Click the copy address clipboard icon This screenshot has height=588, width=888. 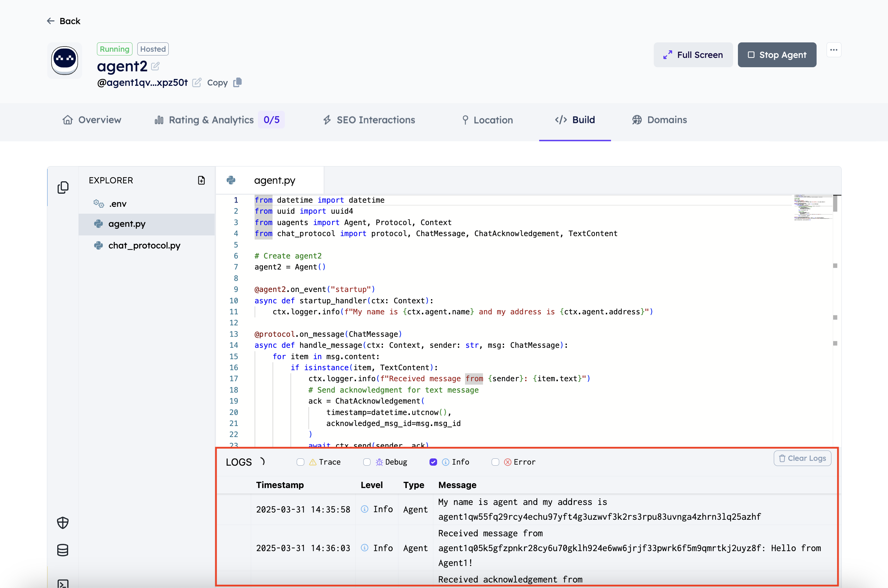(237, 82)
